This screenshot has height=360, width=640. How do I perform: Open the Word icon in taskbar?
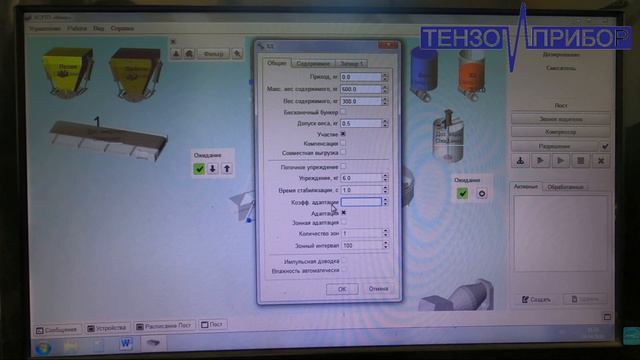126,344
